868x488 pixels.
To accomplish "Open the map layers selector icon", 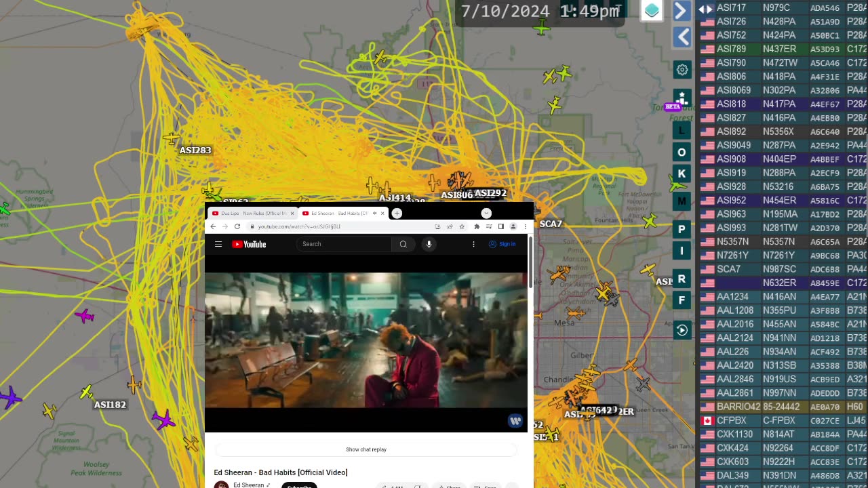I will (652, 10).
